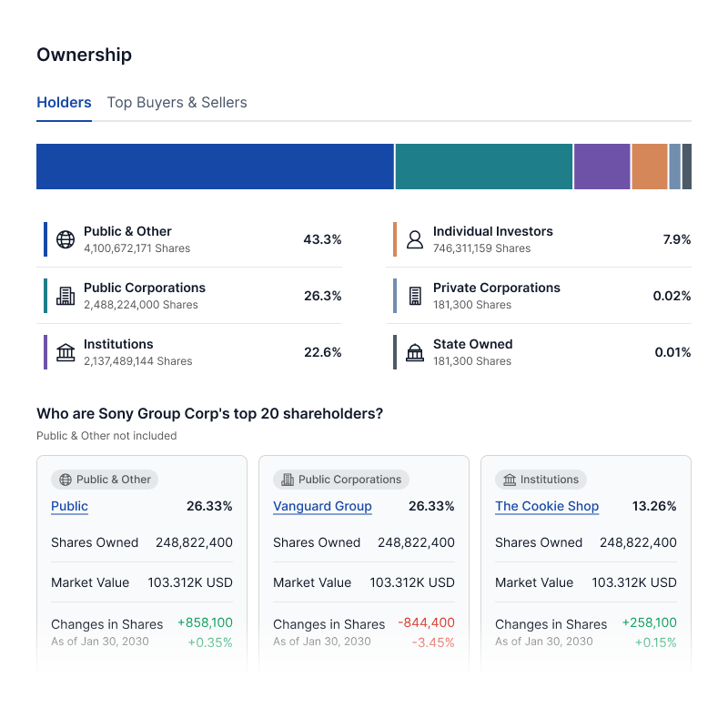This screenshot has height=728, width=728.
Task: Open The Cookie Shop link
Action: click(547, 506)
